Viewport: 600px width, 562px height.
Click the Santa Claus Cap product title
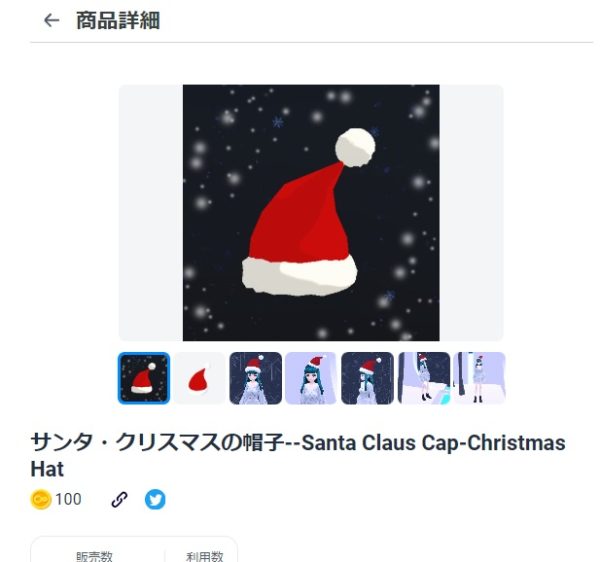click(298, 456)
